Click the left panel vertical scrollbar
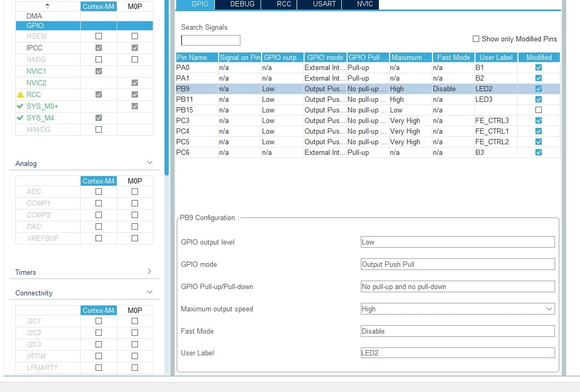Viewport: 580px width, 392px height. (167, 88)
